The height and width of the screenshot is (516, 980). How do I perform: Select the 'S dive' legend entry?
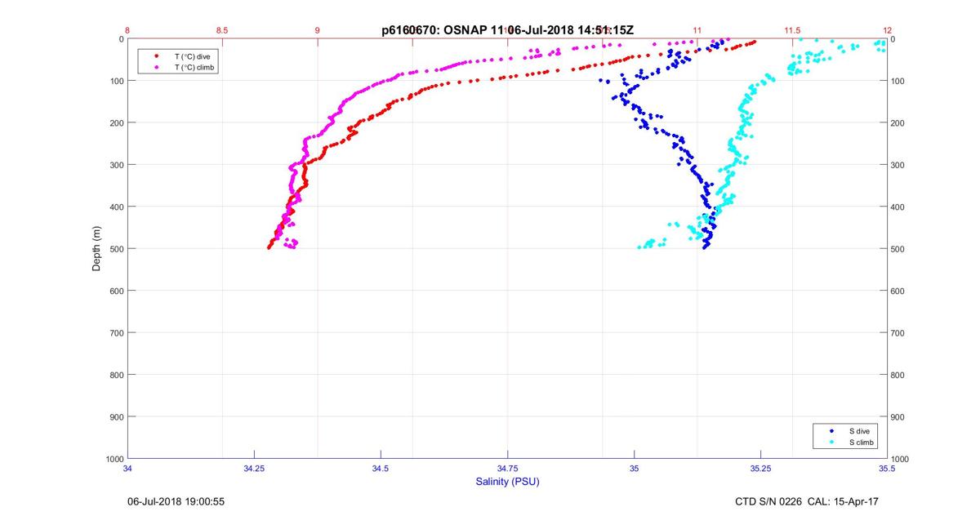[x=860, y=430]
